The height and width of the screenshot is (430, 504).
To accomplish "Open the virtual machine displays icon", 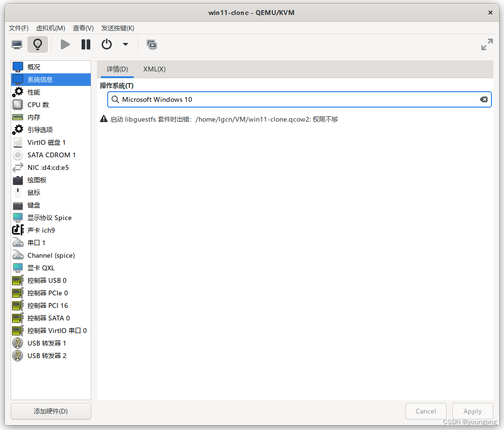I will coord(152,44).
